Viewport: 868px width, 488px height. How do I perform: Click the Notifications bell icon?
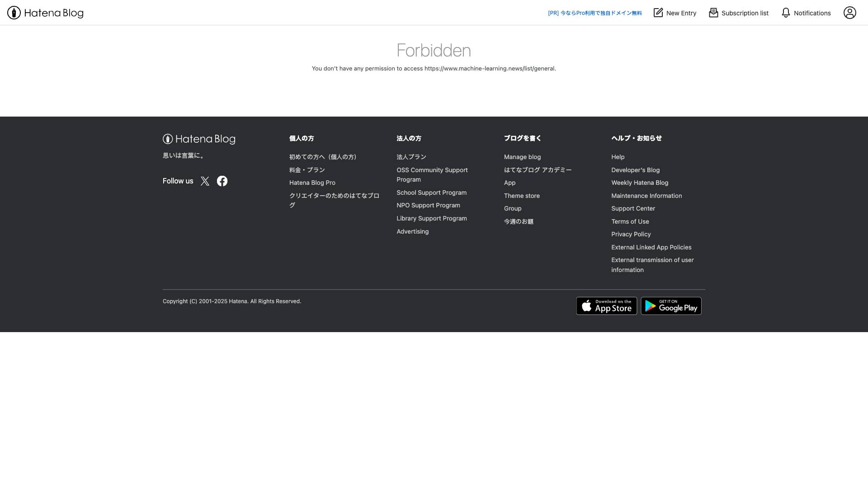[x=786, y=13]
